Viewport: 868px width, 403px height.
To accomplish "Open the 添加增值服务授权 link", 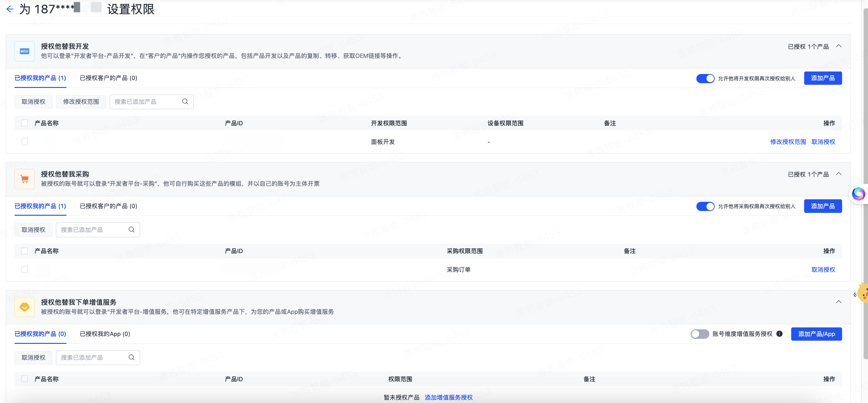I will [x=449, y=397].
